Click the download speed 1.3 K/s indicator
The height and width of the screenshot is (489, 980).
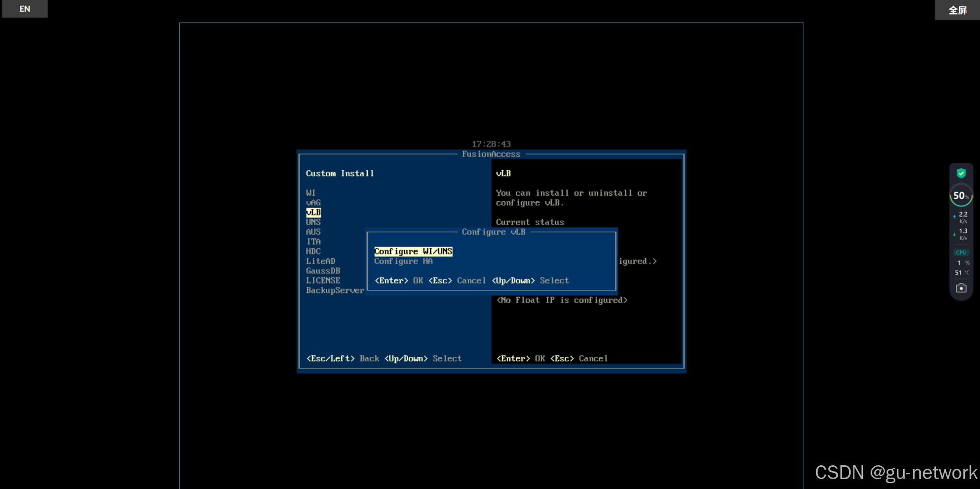point(961,234)
